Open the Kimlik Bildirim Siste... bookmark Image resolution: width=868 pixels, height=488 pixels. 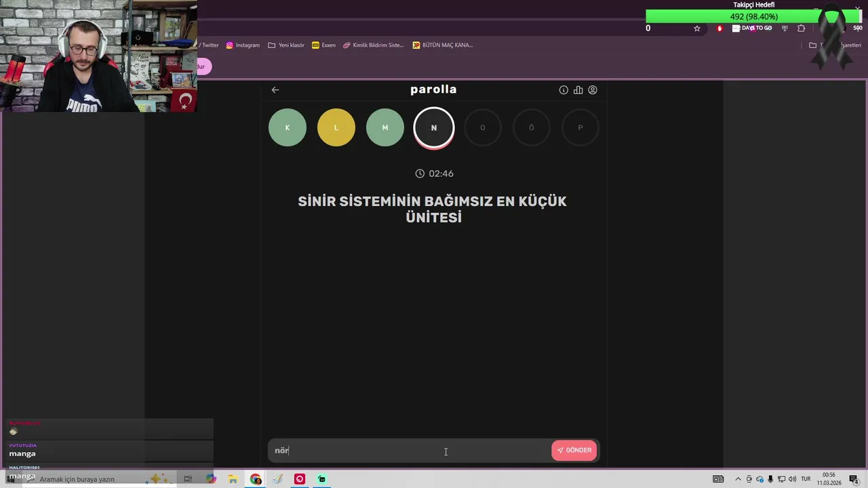point(374,45)
